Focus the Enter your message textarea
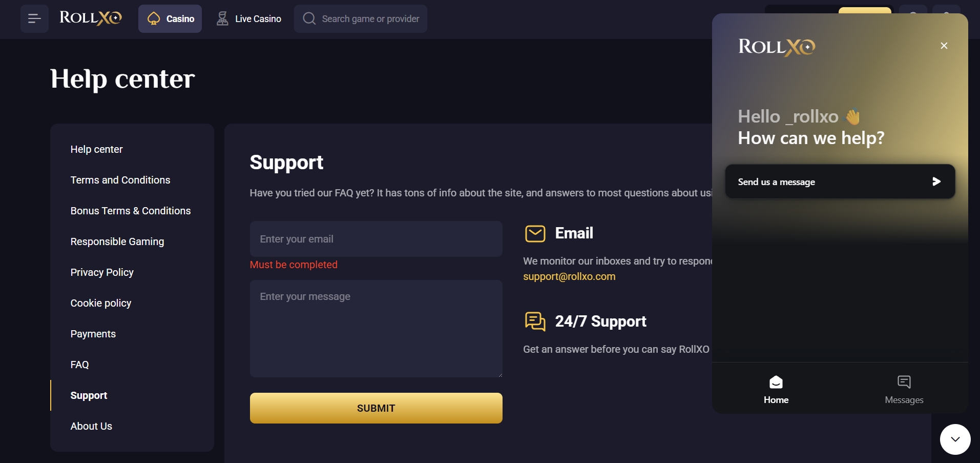980x463 pixels. point(376,329)
